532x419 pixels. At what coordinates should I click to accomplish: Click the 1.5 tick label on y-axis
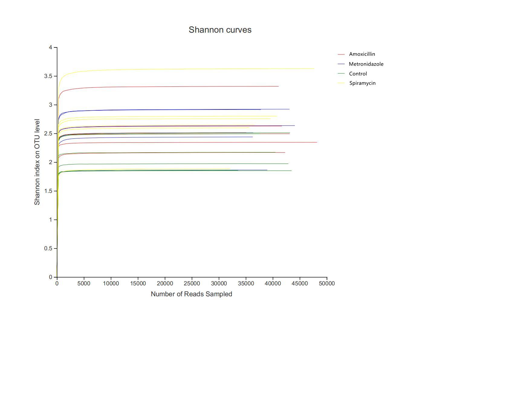click(48, 191)
